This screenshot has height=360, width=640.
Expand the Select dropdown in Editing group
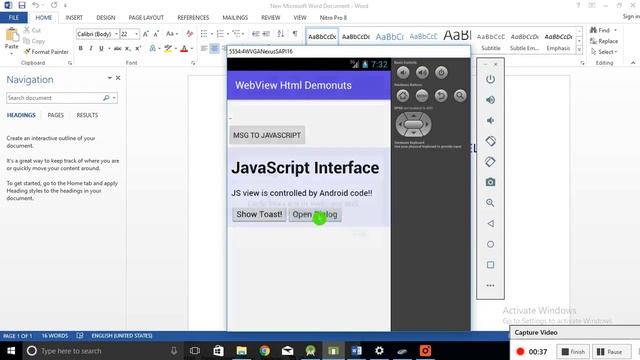(x=604, y=52)
